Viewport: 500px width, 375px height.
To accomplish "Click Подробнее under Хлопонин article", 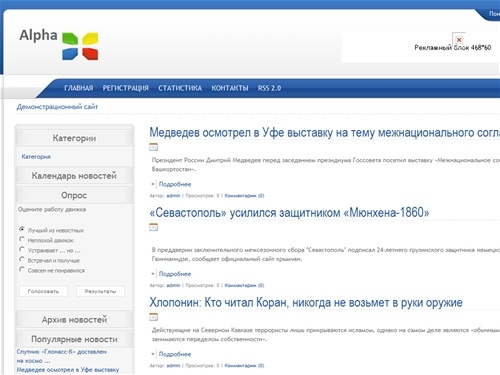I will [175, 354].
